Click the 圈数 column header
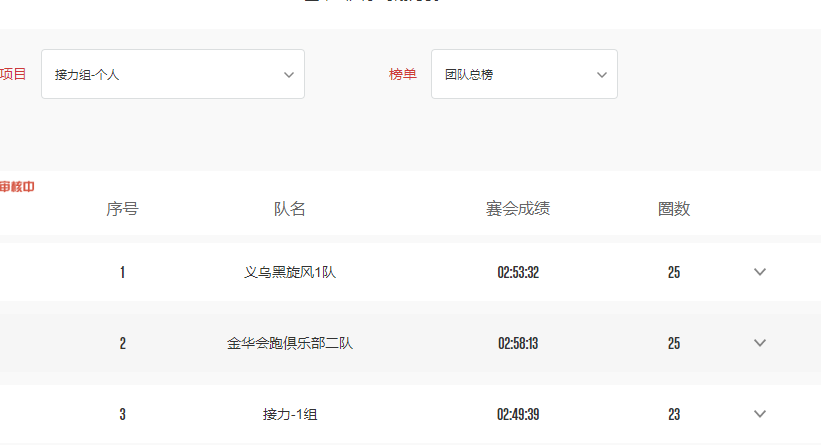This screenshot has height=445, width=821. (x=674, y=209)
